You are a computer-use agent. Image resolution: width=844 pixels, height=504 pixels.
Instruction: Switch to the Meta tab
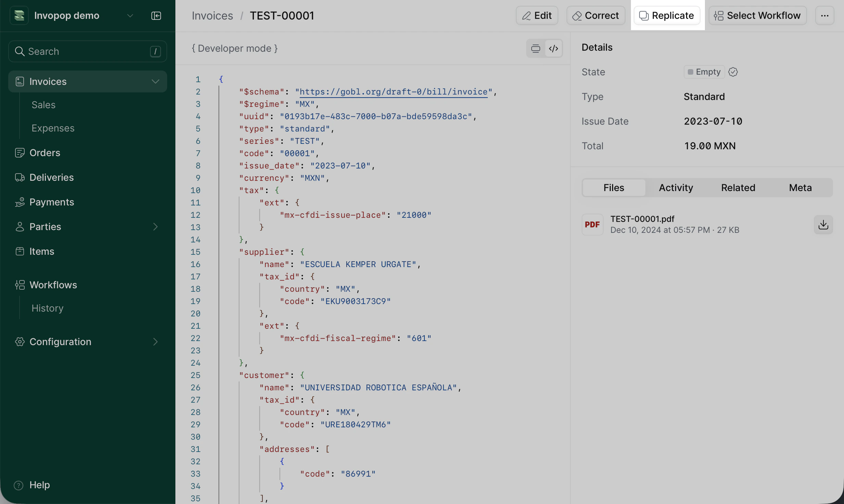800,188
